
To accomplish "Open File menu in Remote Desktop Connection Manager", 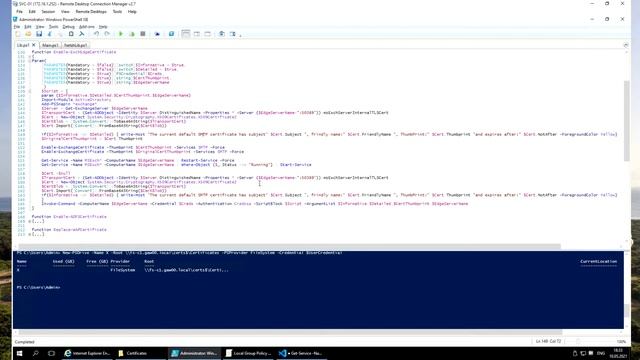I will [x=19, y=12].
